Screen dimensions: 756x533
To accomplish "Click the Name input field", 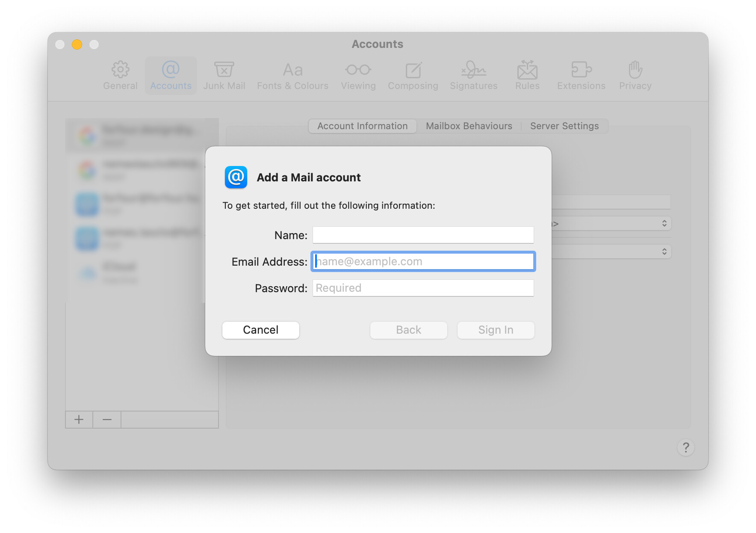I will 423,235.
